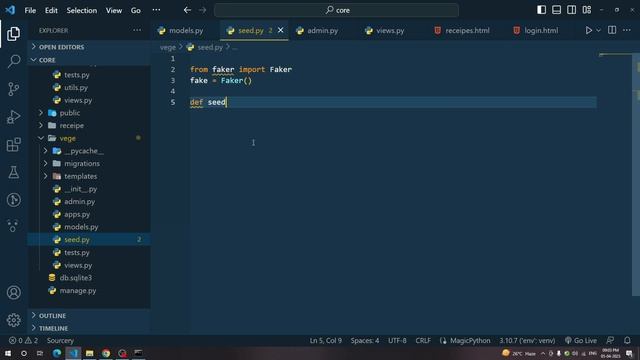
Task: Split the editor to the right
Action: pos(612,30)
